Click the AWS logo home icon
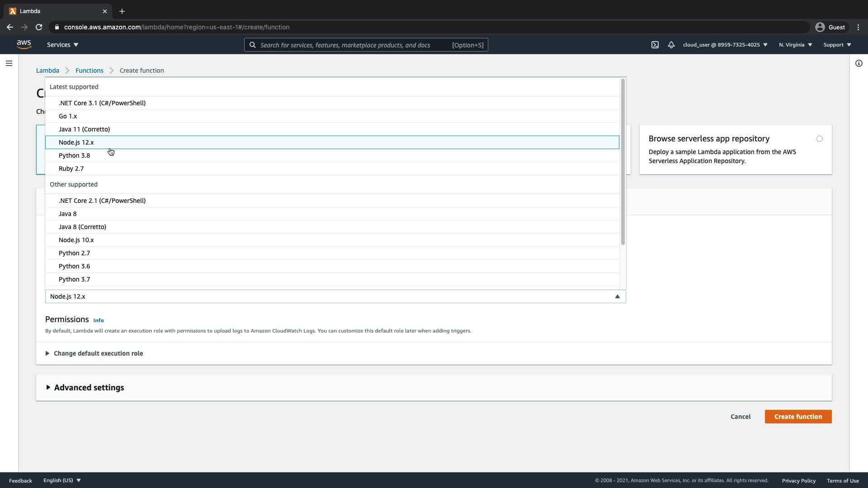Screen dimensions: 868x488 point(24,45)
